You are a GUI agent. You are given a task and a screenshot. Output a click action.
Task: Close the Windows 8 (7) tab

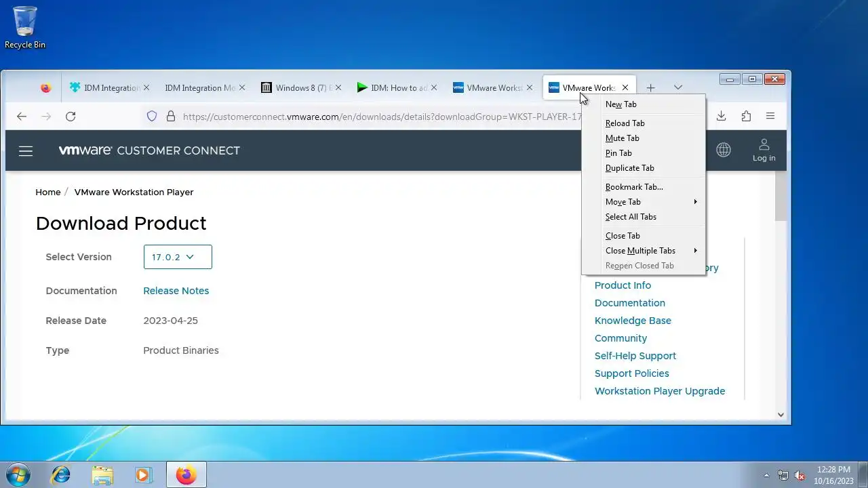tap(338, 88)
